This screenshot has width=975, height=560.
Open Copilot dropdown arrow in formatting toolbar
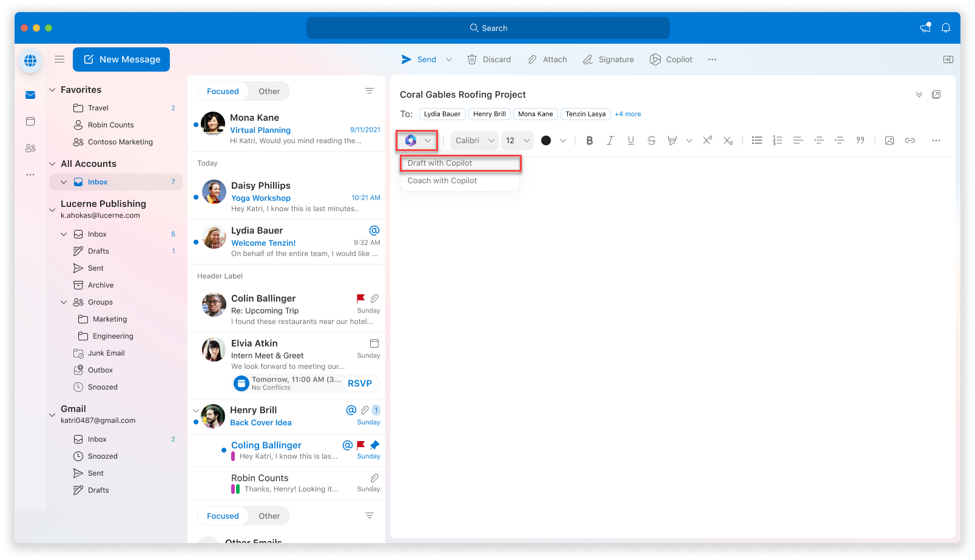tap(428, 141)
